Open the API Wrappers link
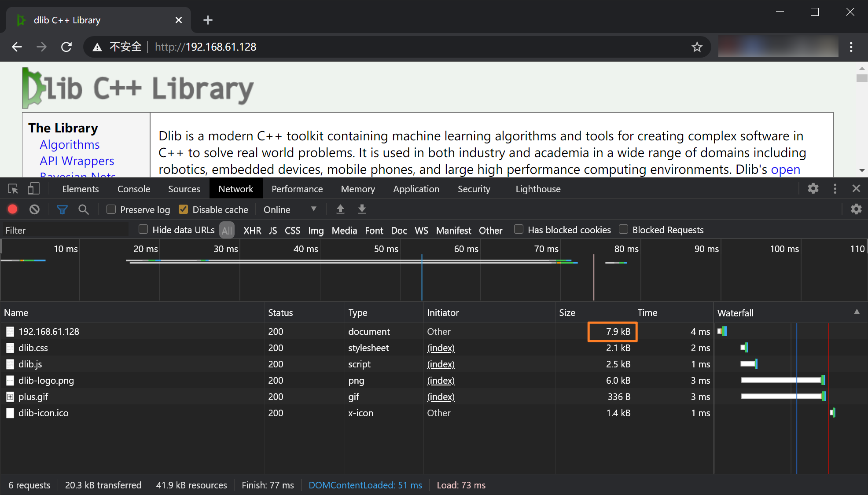 77,161
